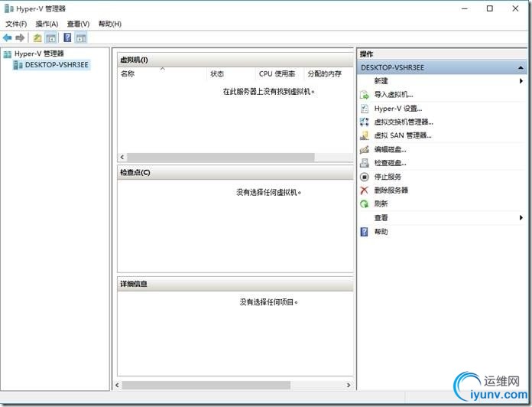Select 导入虚拟机... action

click(394, 95)
